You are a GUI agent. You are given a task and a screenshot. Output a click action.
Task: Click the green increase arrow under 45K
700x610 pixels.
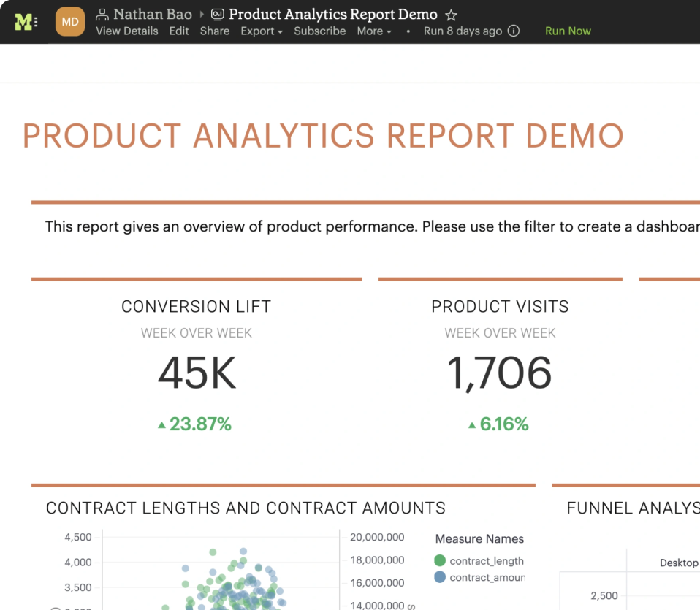click(x=162, y=424)
